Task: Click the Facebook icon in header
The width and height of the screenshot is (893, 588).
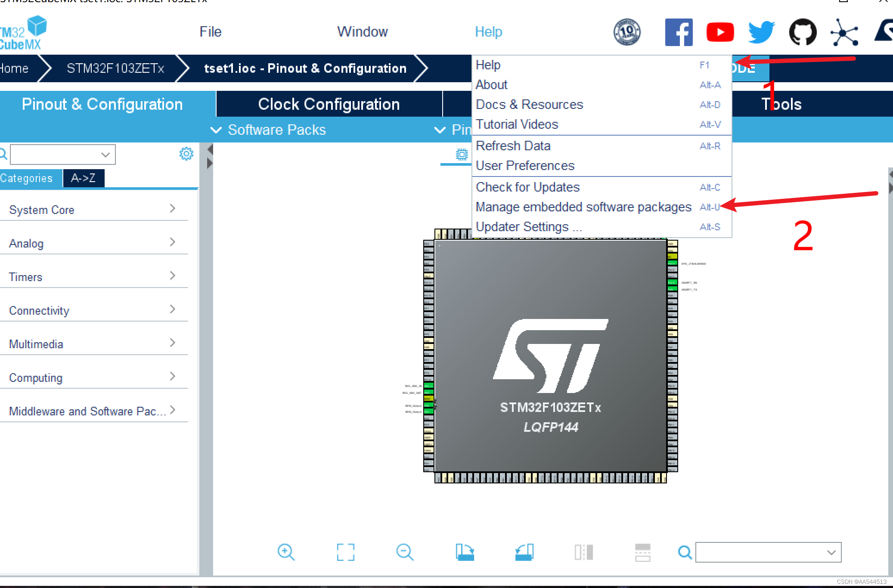Action: click(x=679, y=32)
